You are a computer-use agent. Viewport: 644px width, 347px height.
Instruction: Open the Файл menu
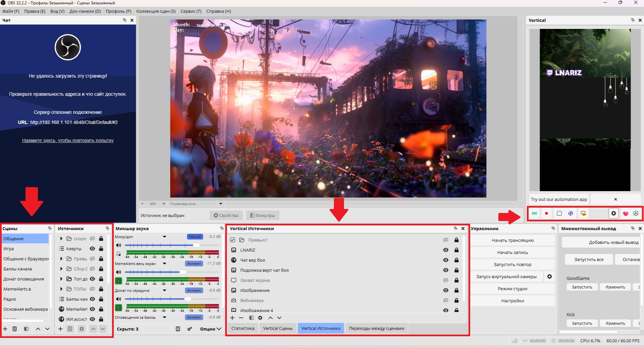point(11,11)
